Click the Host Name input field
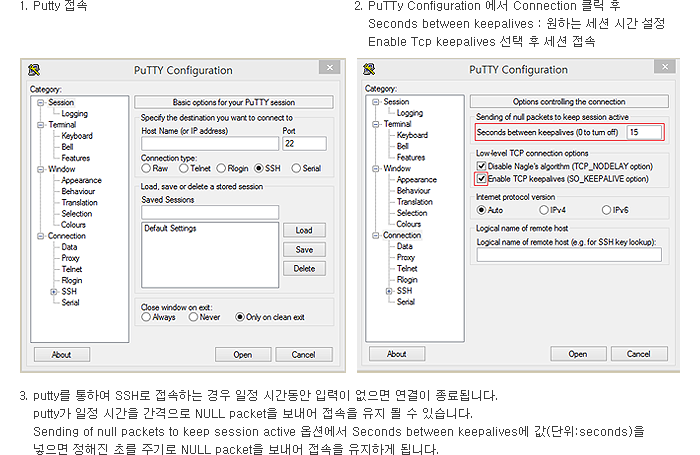Screen dimensions: 700x455 (x=210, y=144)
